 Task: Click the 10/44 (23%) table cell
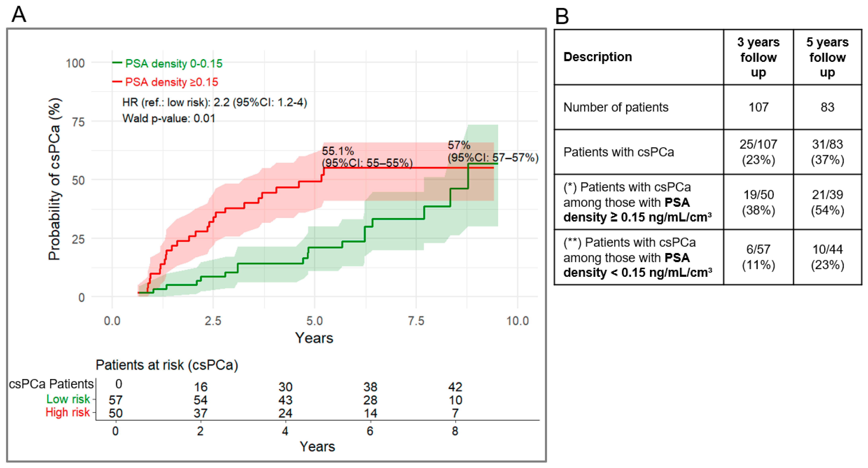pos(827,257)
